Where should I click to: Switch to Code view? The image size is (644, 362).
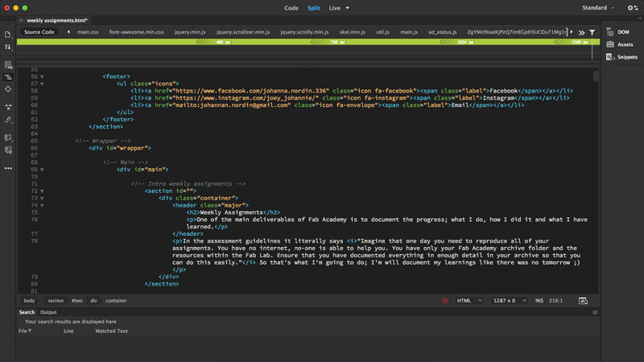coord(291,8)
